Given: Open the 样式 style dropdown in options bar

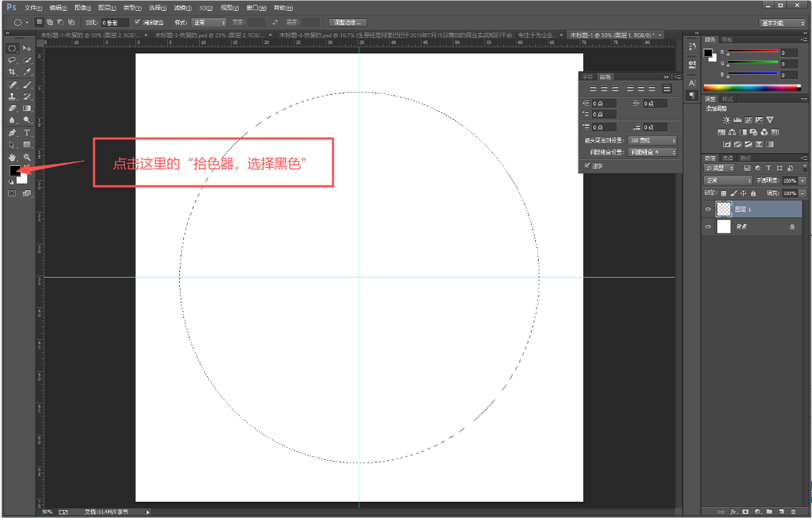Looking at the screenshot, I should coord(209,22).
